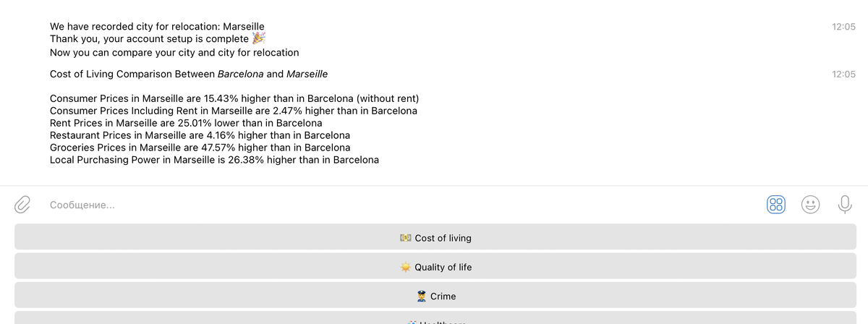Click the money emoji on Cost of living
Screen dimensions: 868x324
[406, 238]
